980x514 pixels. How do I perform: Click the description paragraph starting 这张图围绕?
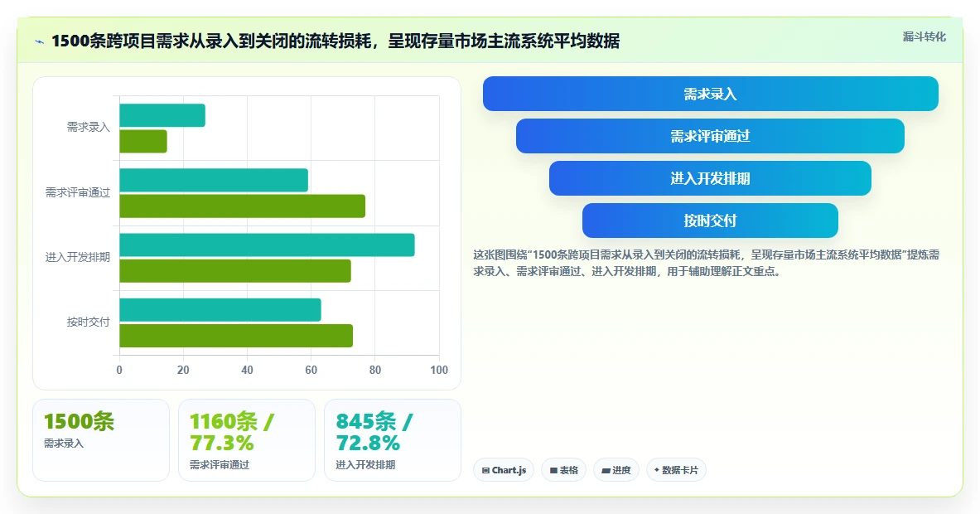coord(707,264)
